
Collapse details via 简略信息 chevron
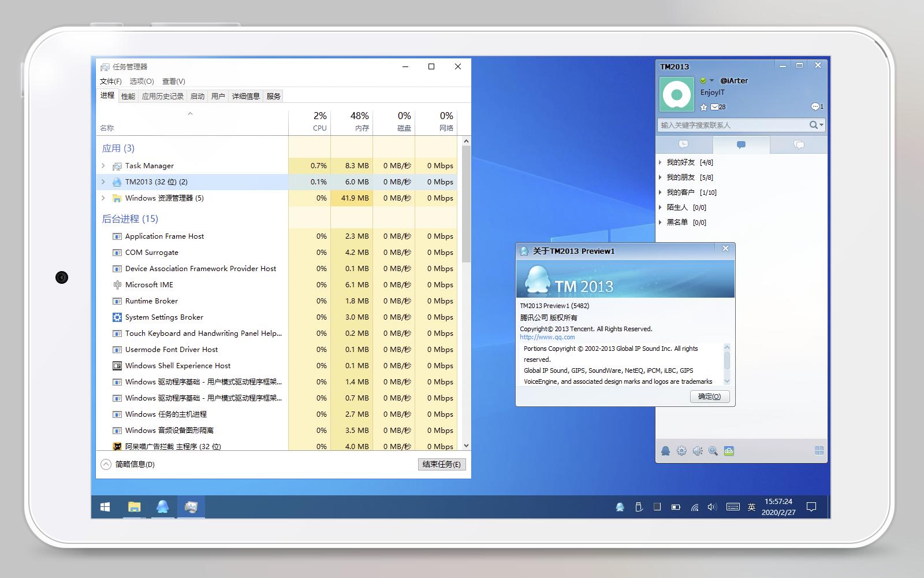[106, 464]
